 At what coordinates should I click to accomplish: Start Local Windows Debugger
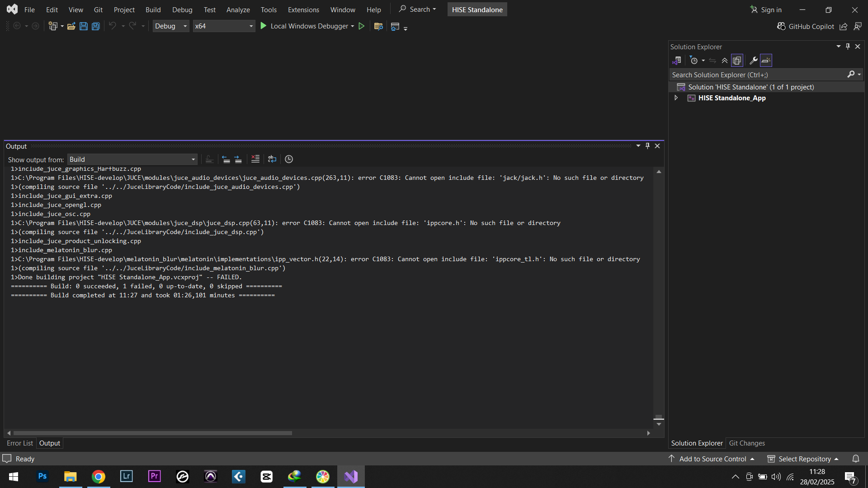(x=305, y=26)
